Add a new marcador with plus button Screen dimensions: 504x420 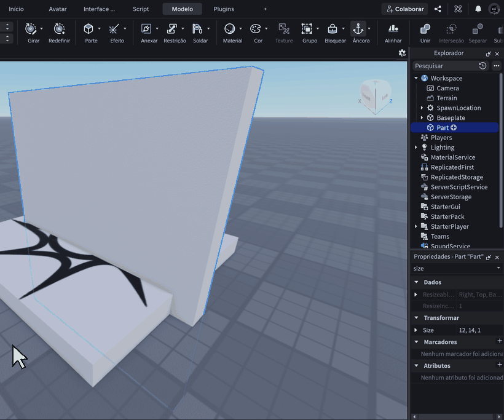point(500,341)
